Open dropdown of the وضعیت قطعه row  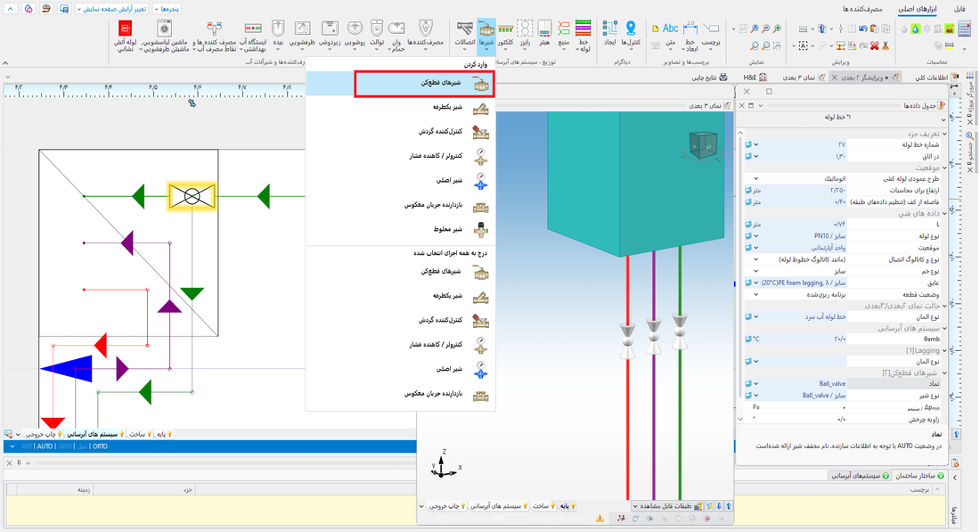click(x=756, y=294)
